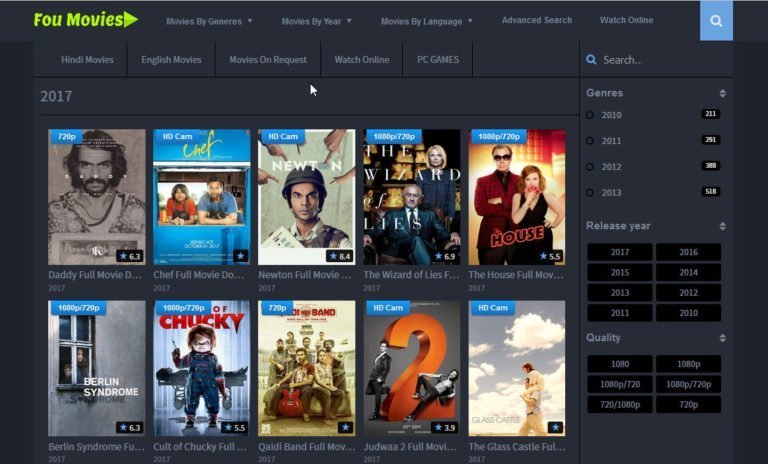Click the 6.9 rating on Wizard of Lies
This screenshot has height=464, width=768.
[445, 256]
